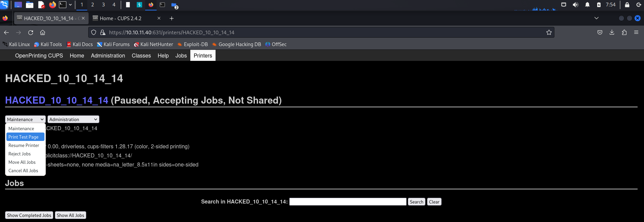
Task: Open the OffSec bookmark
Action: coord(276,44)
